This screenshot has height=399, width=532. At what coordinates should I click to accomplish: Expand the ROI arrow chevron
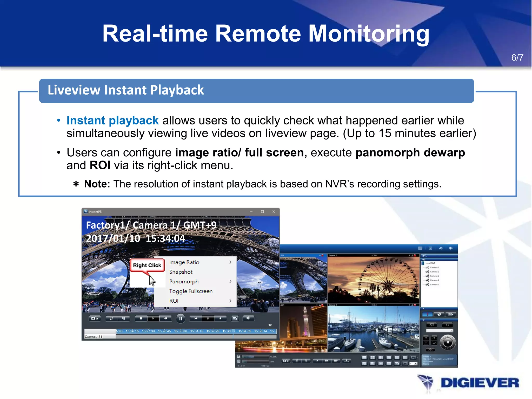pyautogui.click(x=230, y=301)
